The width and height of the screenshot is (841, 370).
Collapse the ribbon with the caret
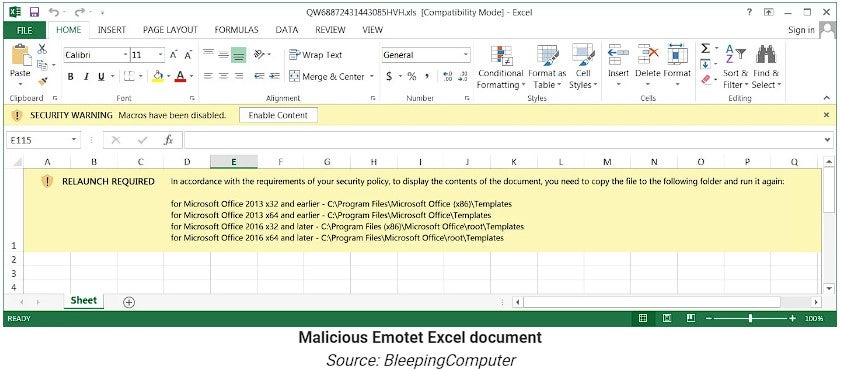[x=827, y=98]
